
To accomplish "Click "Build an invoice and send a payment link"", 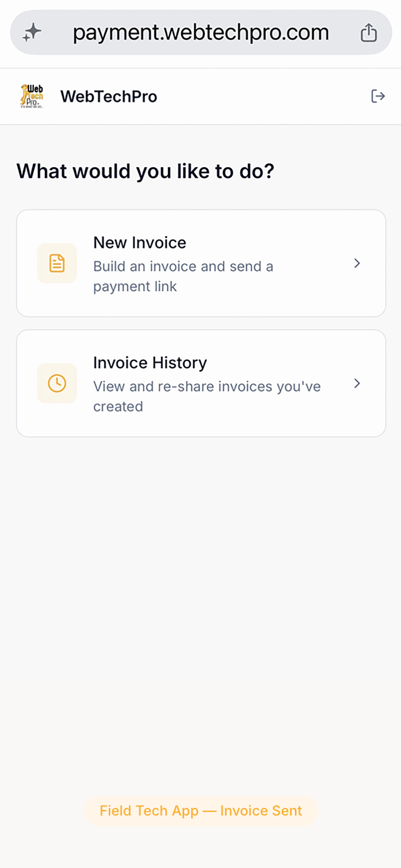I will tap(183, 276).
